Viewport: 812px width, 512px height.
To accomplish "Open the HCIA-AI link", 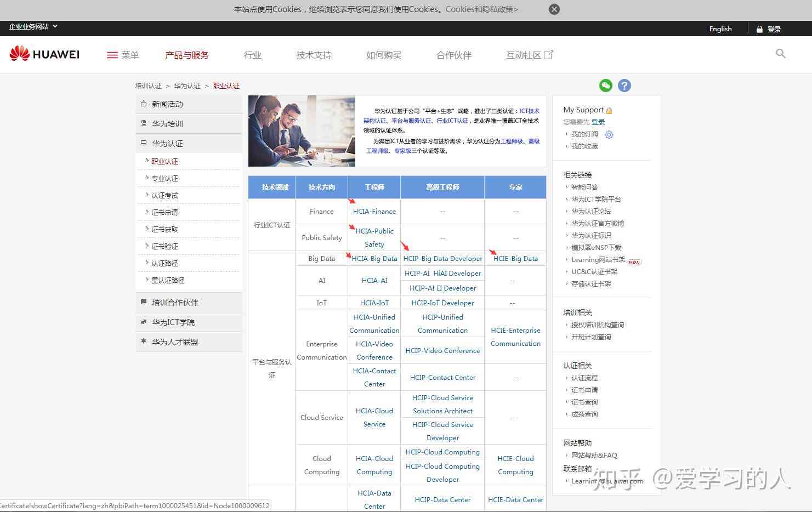I will (374, 280).
